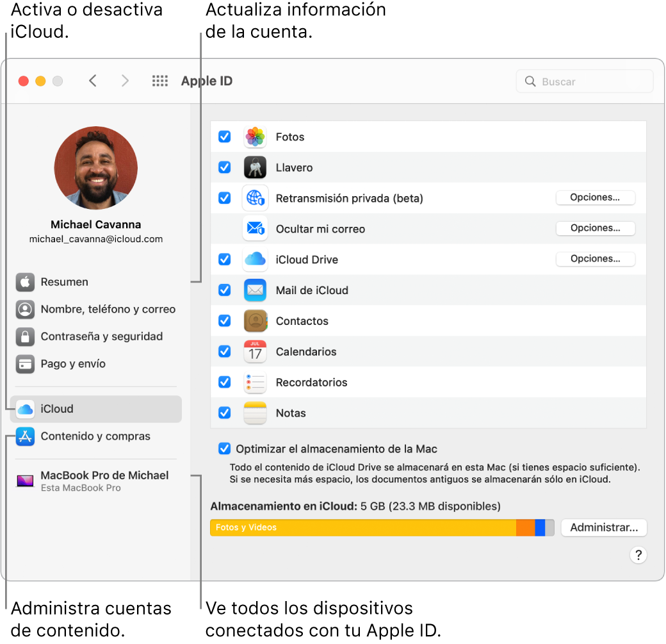
Task: Click the Administrar storage button
Action: tap(603, 527)
